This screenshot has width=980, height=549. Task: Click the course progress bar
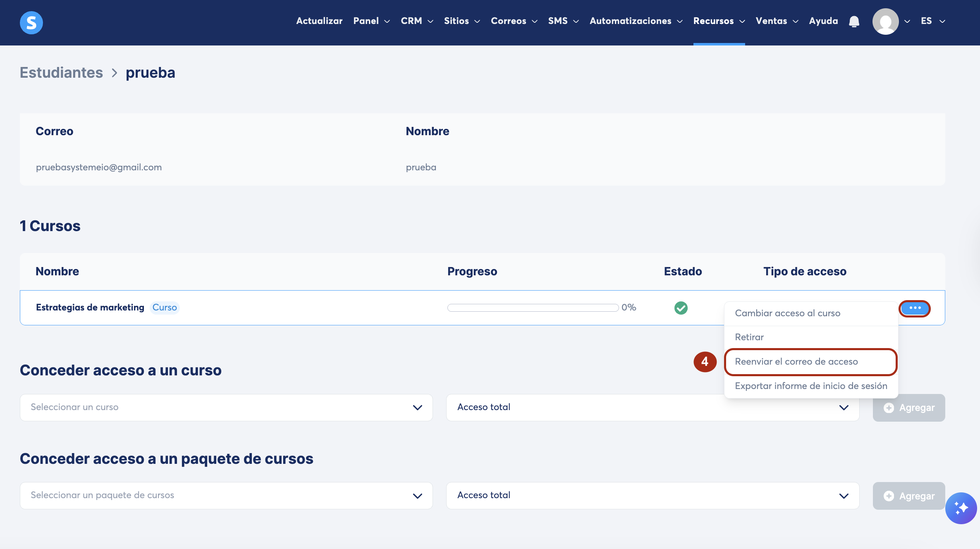[533, 308]
